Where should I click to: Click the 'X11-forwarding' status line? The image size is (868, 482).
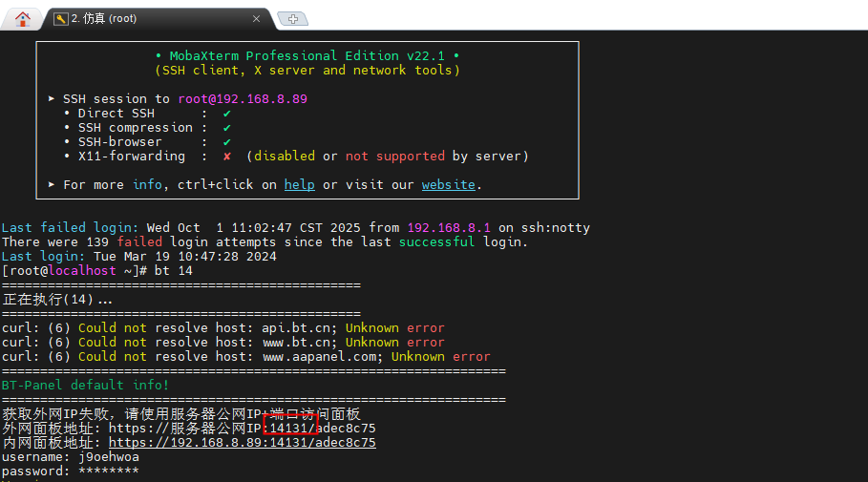tap(296, 157)
